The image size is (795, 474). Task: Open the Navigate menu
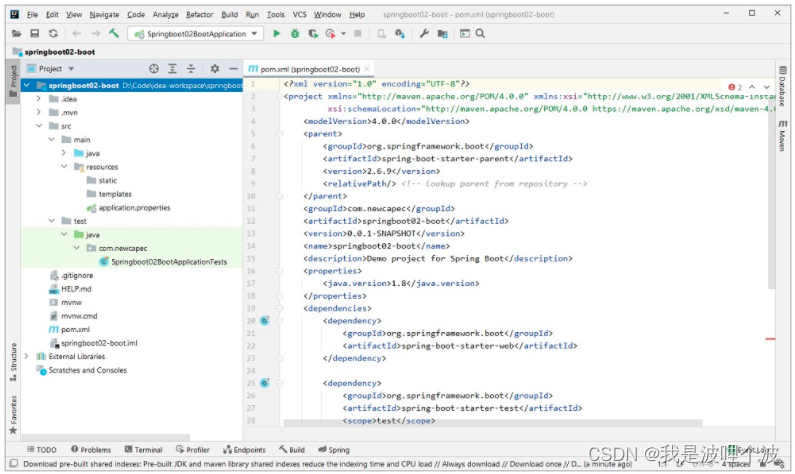[104, 14]
